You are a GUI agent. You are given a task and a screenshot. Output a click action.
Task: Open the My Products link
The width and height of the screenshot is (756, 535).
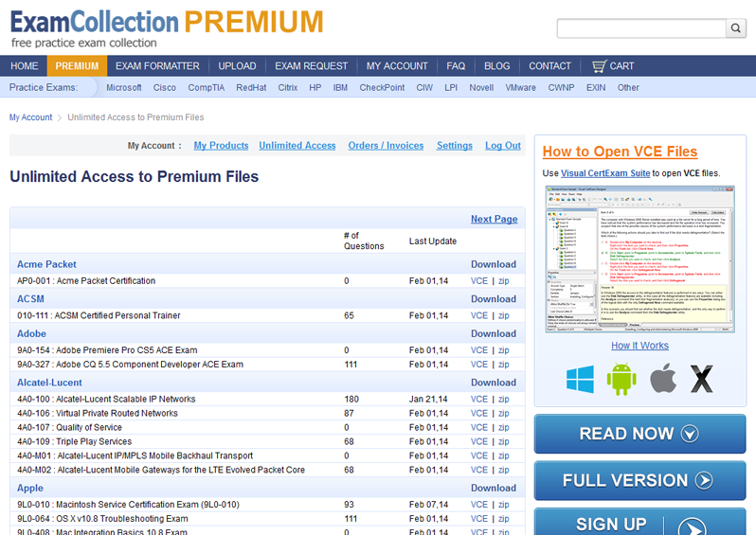click(221, 146)
